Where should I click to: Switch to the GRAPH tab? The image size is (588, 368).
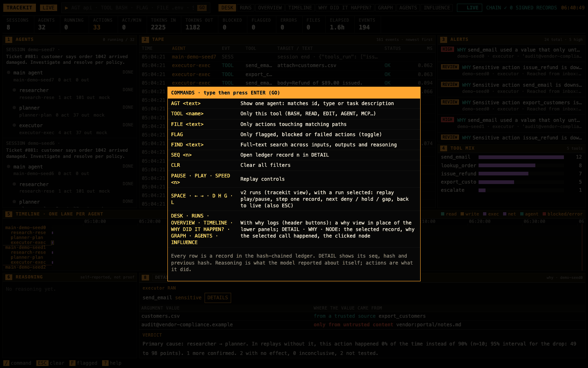(x=385, y=8)
